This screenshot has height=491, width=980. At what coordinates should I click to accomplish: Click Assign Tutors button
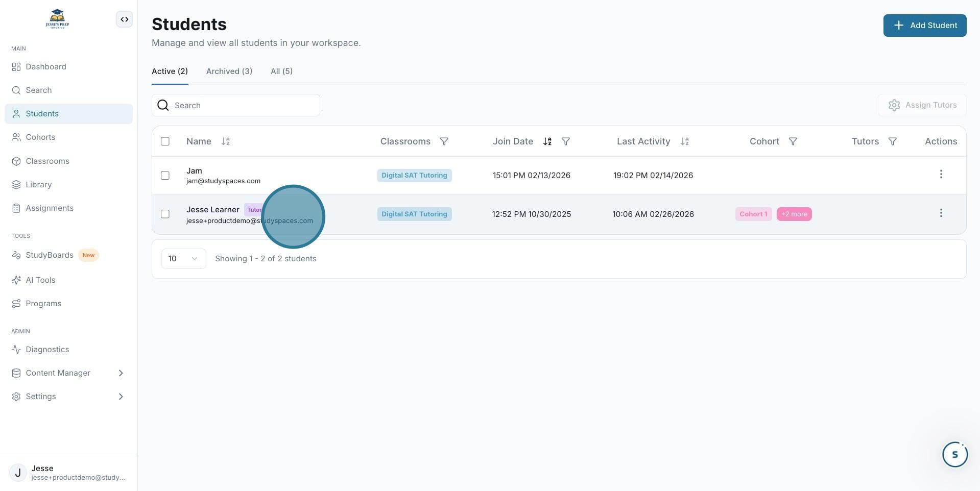click(922, 105)
